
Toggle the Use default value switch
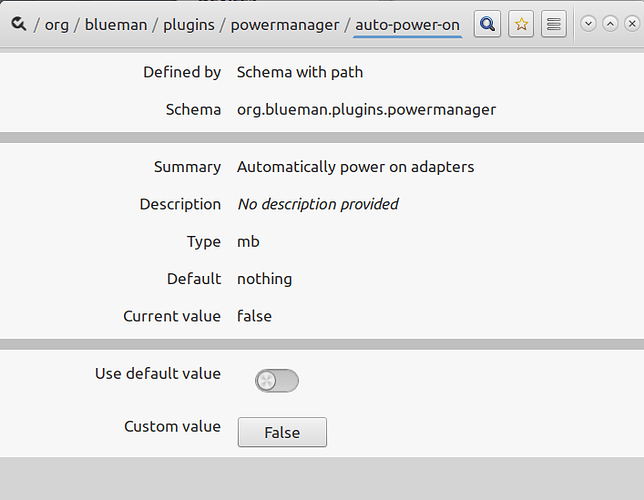pos(277,381)
